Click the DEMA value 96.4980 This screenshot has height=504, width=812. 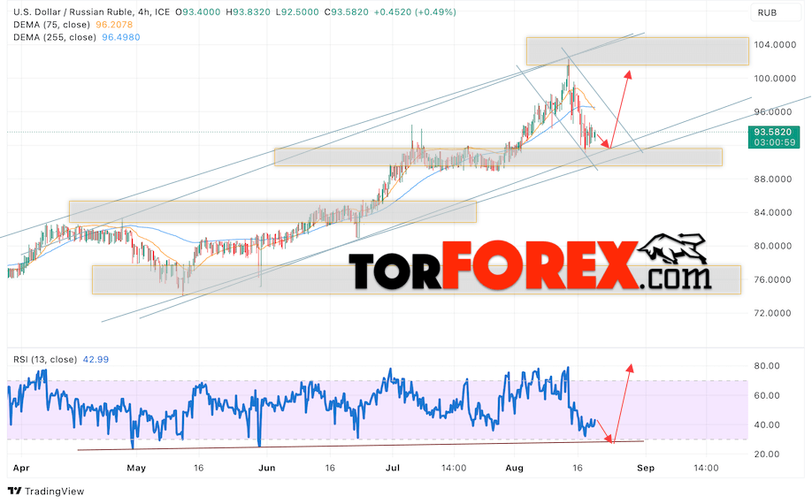tap(120, 37)
